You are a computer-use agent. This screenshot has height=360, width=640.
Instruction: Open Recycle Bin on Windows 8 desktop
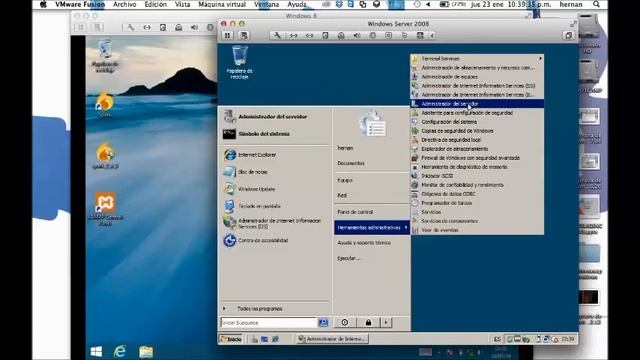105,56
